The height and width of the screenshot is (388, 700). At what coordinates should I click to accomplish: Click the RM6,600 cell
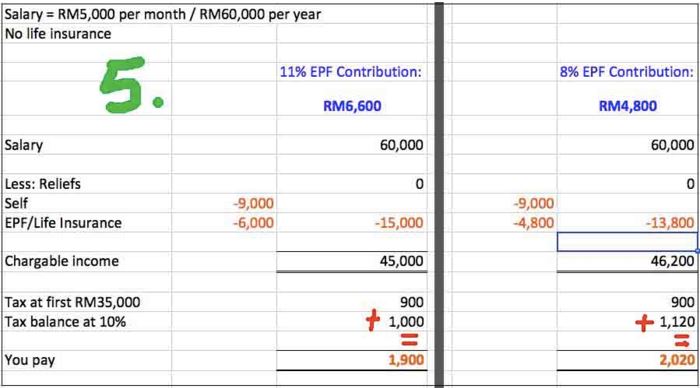(x=352, y=106)
